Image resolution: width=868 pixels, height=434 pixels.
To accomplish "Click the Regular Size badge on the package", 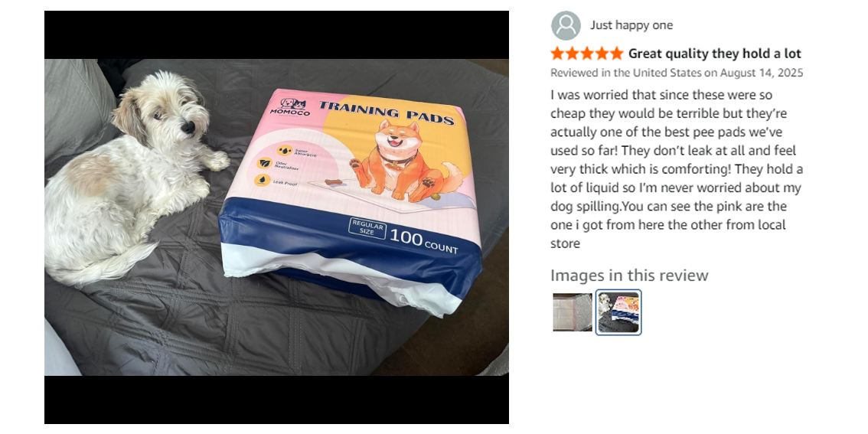I will [367, 228].
